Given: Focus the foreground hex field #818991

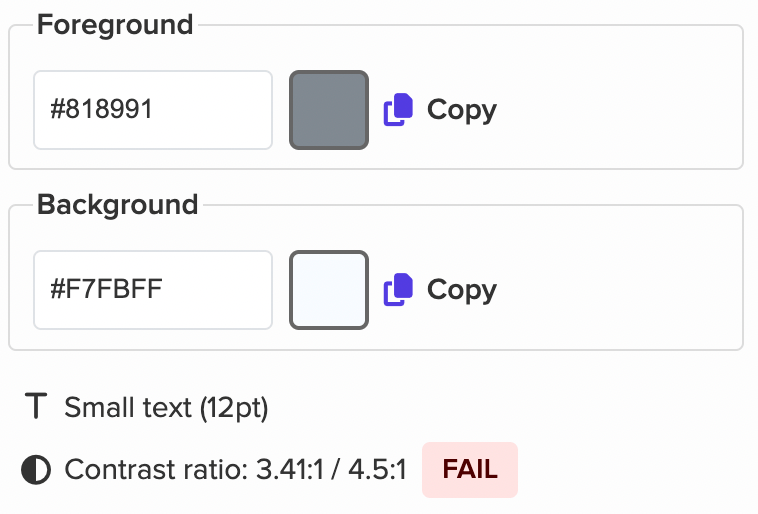Looking at the screenshot, I should pos(152,110).
